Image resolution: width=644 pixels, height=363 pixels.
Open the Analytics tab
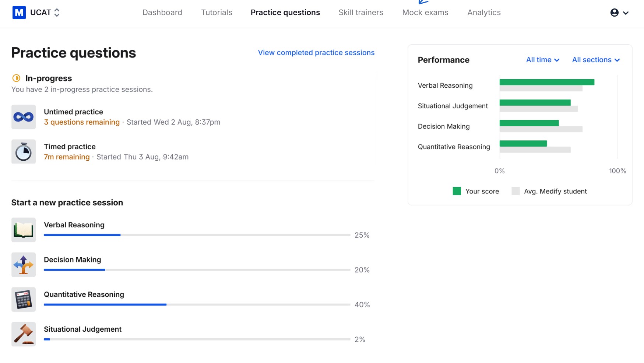tap(484, 13)
